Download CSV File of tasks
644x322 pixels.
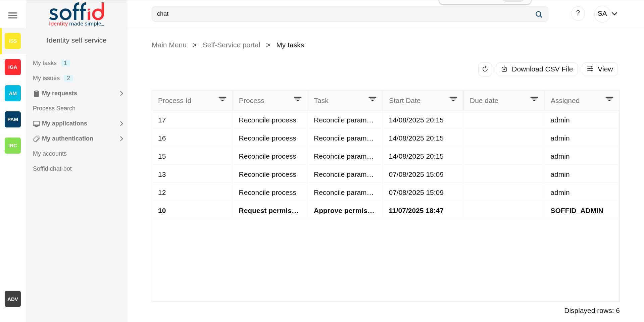tap(537, 69)
